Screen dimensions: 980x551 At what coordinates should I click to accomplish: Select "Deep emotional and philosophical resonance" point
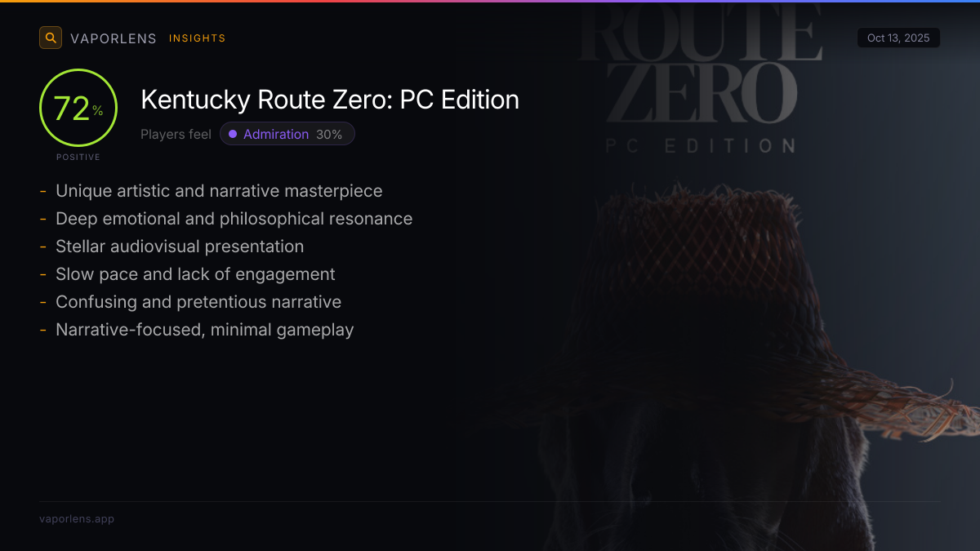click(x=234, y=219)
